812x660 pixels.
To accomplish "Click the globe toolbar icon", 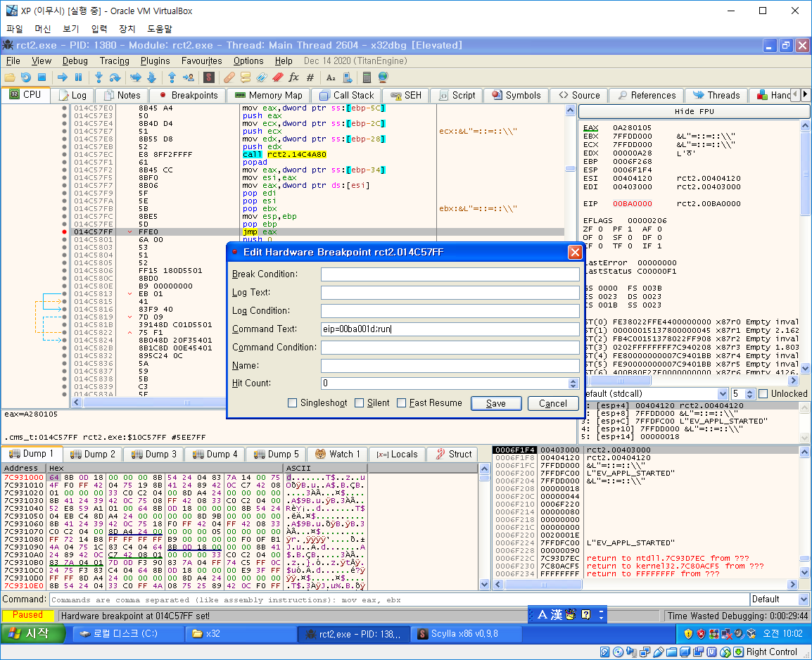I will pyautogui.click(x=383, y=77).
